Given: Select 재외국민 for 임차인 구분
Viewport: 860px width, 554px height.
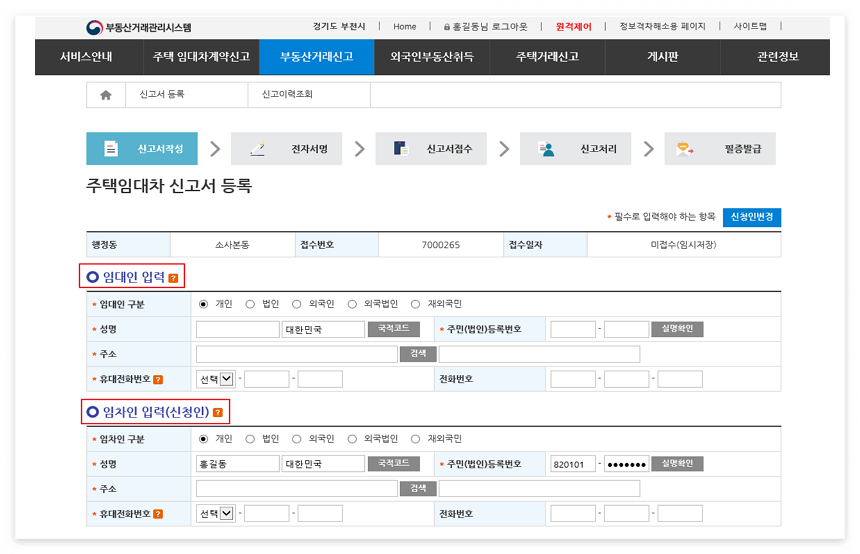Looking at the screenshot, I should tap(416, 439).
